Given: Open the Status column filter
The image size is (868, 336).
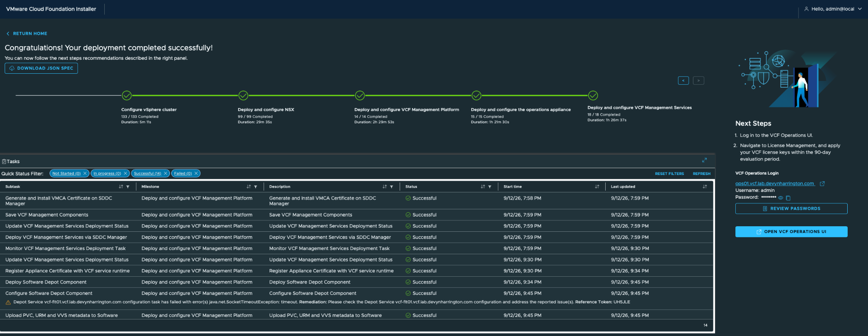Looking at the screenshot, I should [490, 187].
